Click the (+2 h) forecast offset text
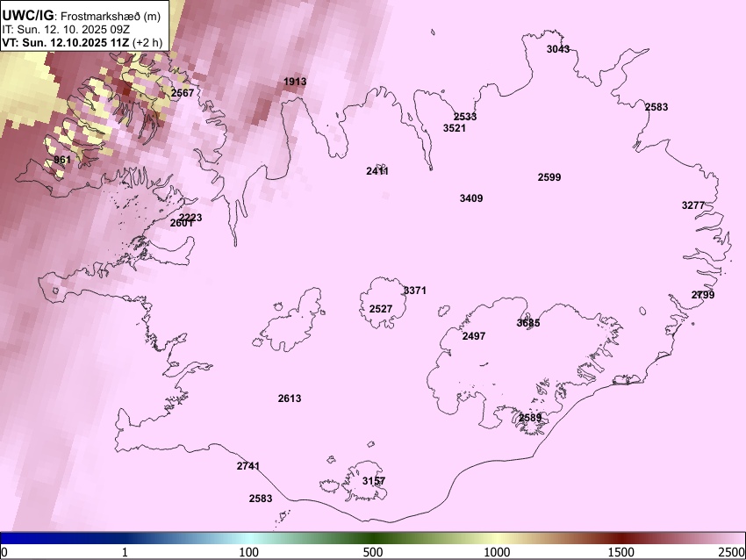 click(147, 42)
